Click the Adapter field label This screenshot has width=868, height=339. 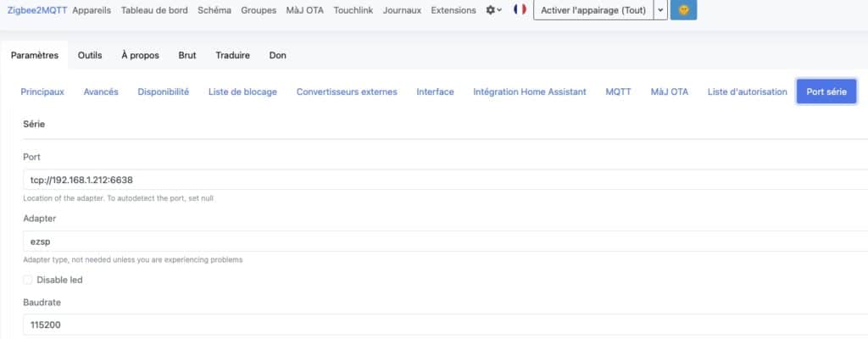39,219
